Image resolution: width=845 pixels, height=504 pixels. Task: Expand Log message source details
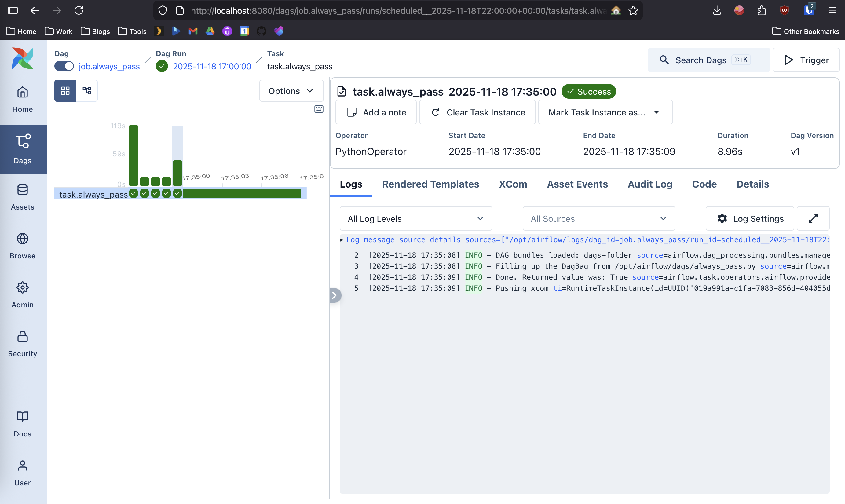pos(341,240)
